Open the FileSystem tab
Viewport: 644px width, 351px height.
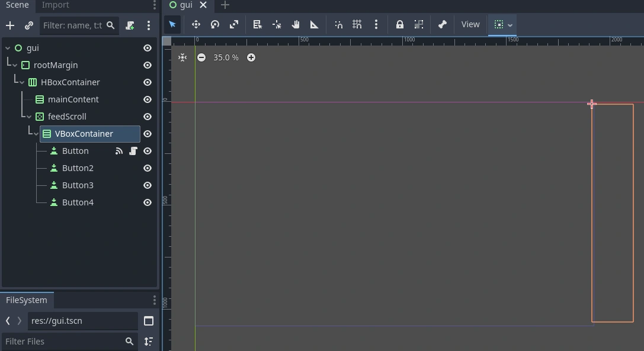27,300
